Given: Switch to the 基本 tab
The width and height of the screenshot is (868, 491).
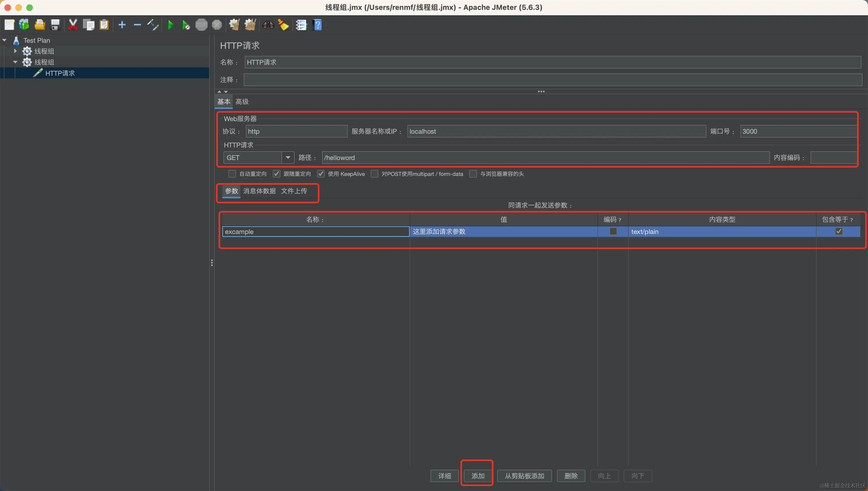Looking at the screenshot, I should 224,101.
